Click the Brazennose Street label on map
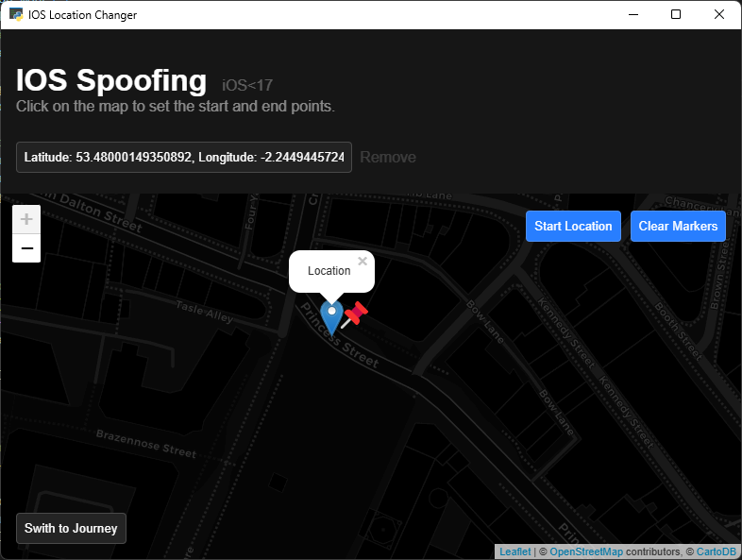 [145, 443]
